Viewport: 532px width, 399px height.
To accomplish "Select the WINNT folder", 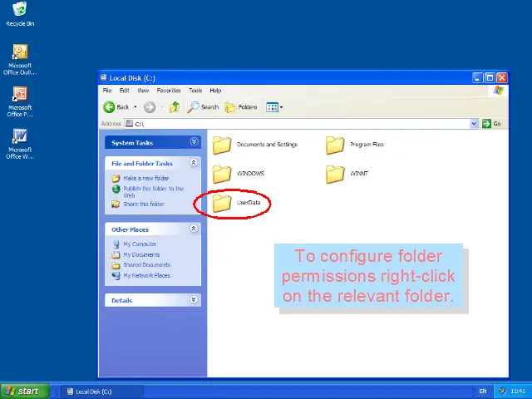I will pyautogui.click(x=335, y=174).
